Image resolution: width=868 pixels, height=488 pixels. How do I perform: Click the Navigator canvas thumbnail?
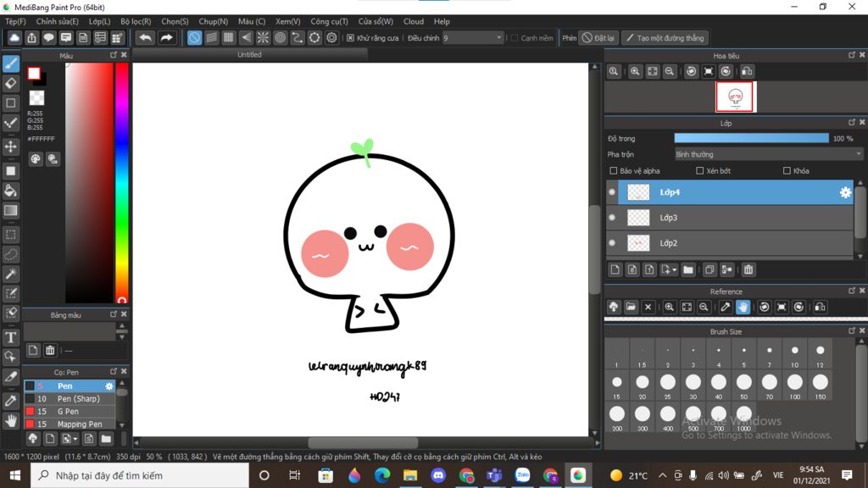click(x=735, y=97)
